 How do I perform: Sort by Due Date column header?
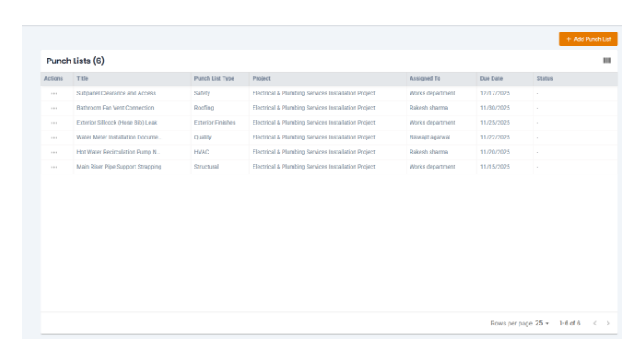click(x=491, y=79)
